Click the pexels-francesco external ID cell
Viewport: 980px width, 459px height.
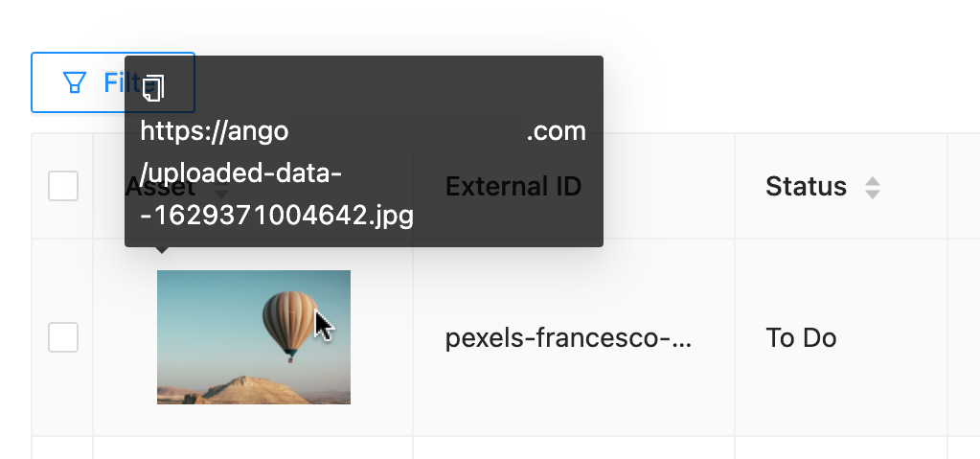pos(568,337)
